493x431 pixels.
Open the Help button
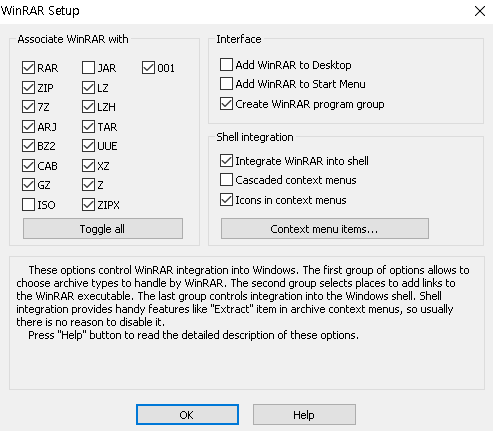click(x=304, y=415)
